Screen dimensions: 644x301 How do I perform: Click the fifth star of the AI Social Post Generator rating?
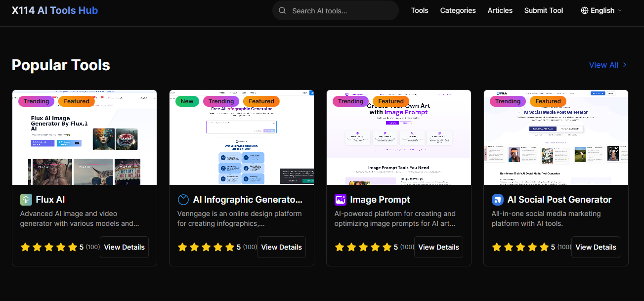point(544,247)
